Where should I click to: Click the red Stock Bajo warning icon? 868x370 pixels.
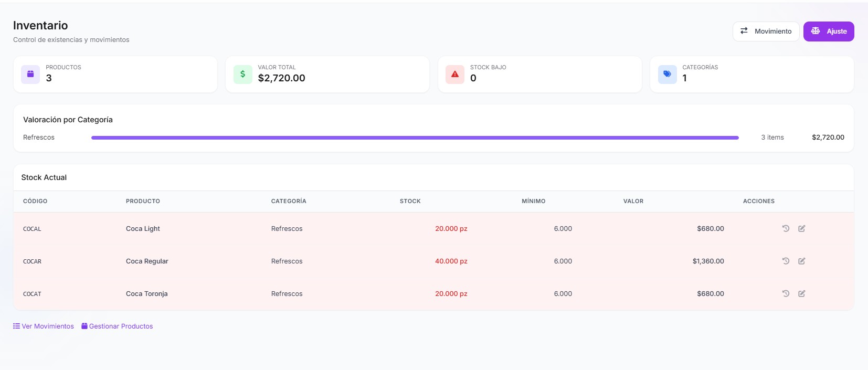coord(455,74)
